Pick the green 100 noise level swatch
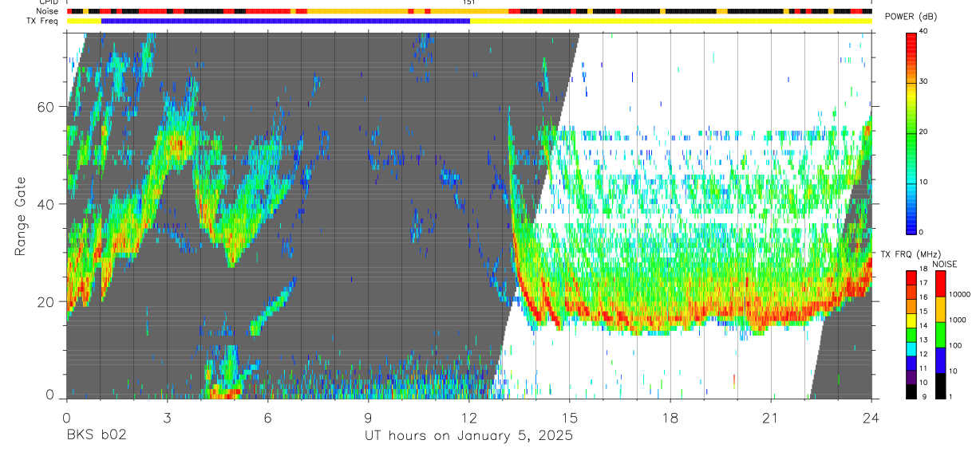This screenshot has width=980, height=452. coord(939,335)
